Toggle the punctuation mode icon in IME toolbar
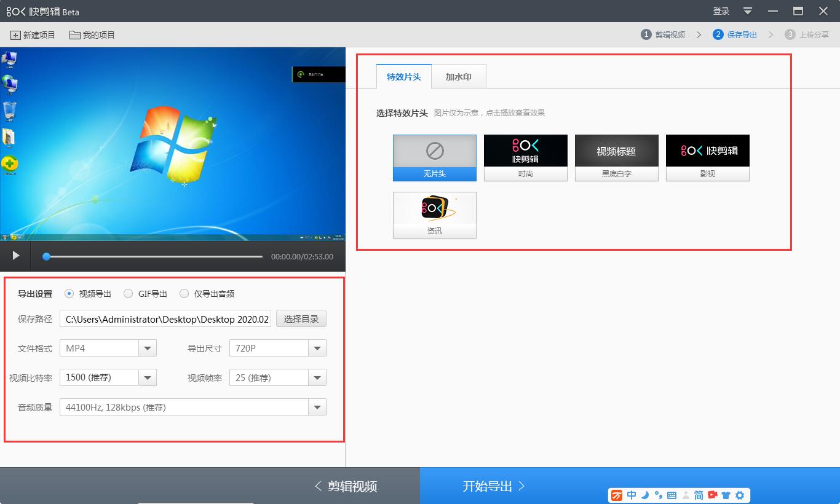Screen dimensions: 840x504 658,495
